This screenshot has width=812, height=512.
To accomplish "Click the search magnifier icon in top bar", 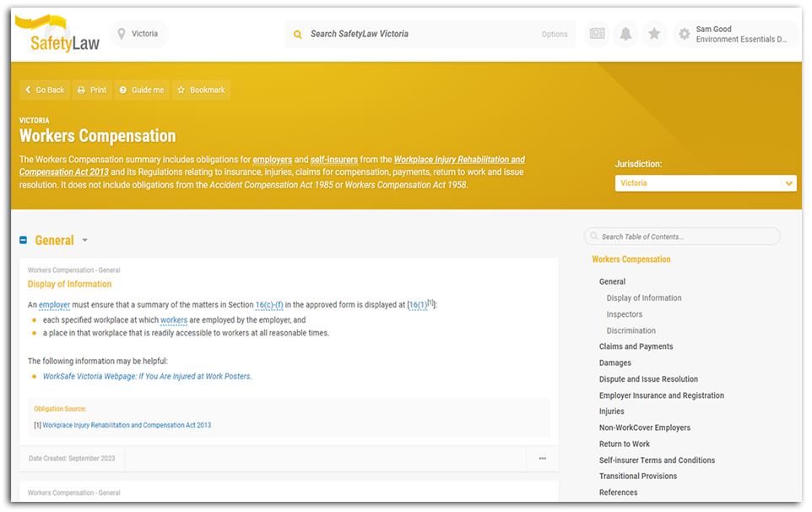I will [x=298, y=34].
